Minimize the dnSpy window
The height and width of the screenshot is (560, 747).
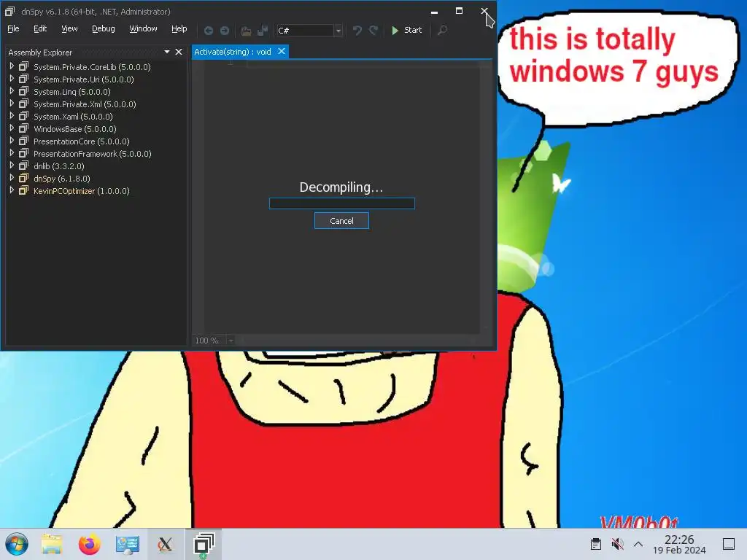coord(434,12)
